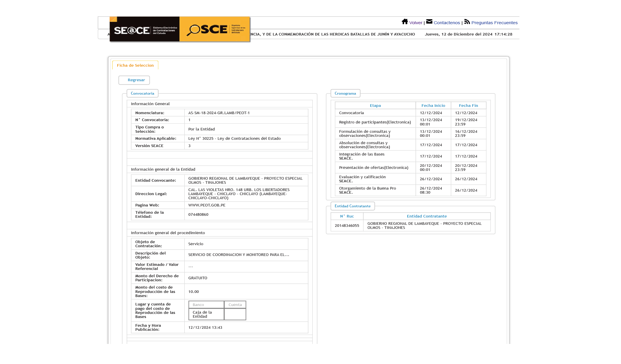The image size is (621, 364).
Task: Click the Información General heading
Action: click(x=150, y=104)
